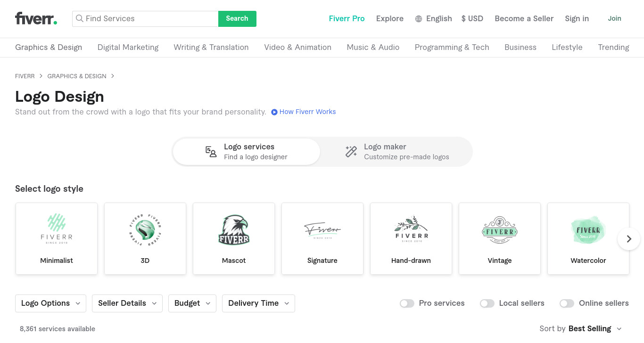
Task: Click the Fiverr logo
Action: (x=36, y=18)
